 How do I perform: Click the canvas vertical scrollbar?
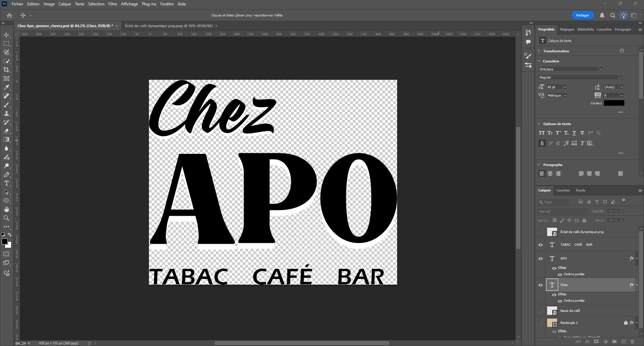[518, 188]
